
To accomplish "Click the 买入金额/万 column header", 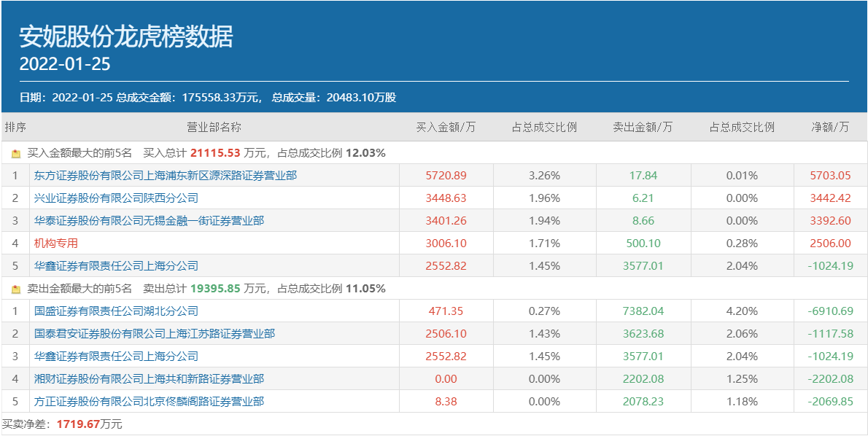I will tap(446, 127).
